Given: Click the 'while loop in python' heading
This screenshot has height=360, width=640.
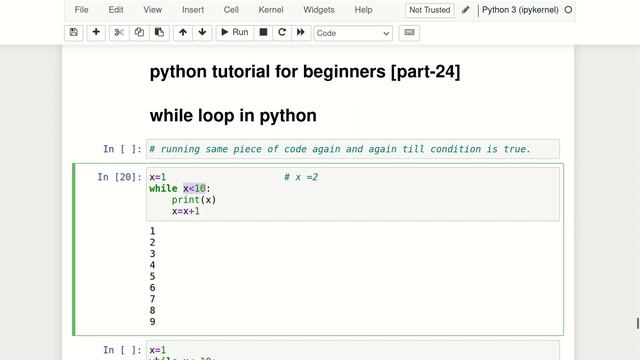Looking at the screenshot, I should [x=233, y=116].
